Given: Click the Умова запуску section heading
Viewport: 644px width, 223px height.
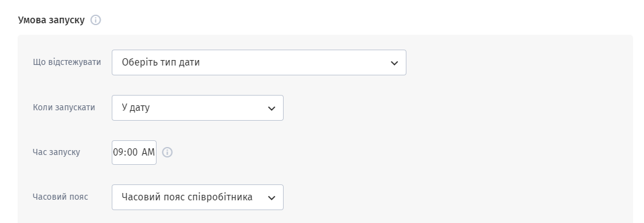Looking at the screenshot, I should pos(52,20).
